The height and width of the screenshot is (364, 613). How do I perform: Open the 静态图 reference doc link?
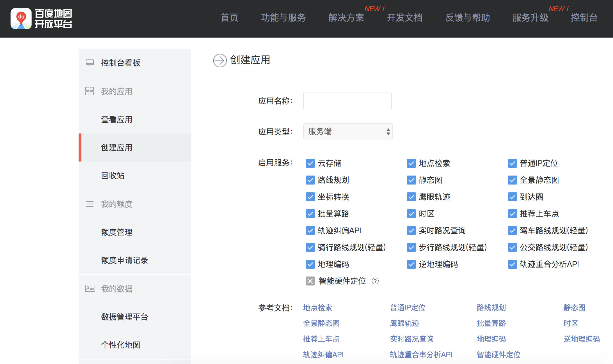pyautogui.click(x=575, y=308)
